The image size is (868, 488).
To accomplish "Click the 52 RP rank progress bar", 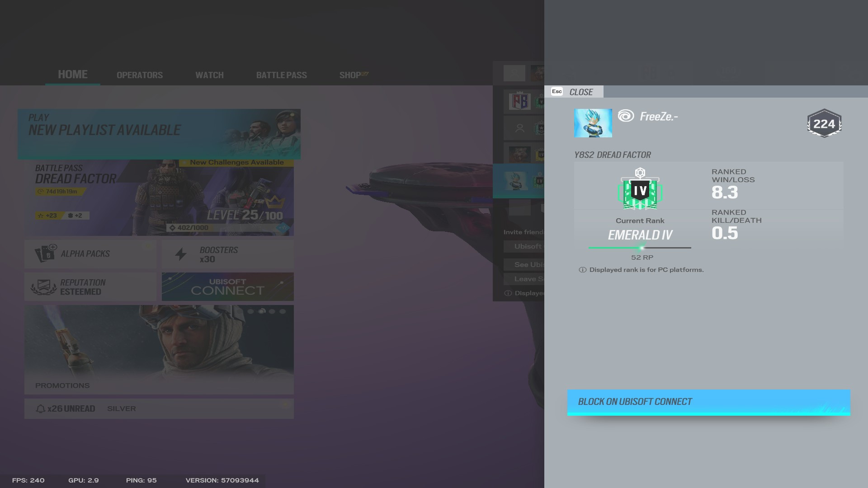I will [640, 248].
